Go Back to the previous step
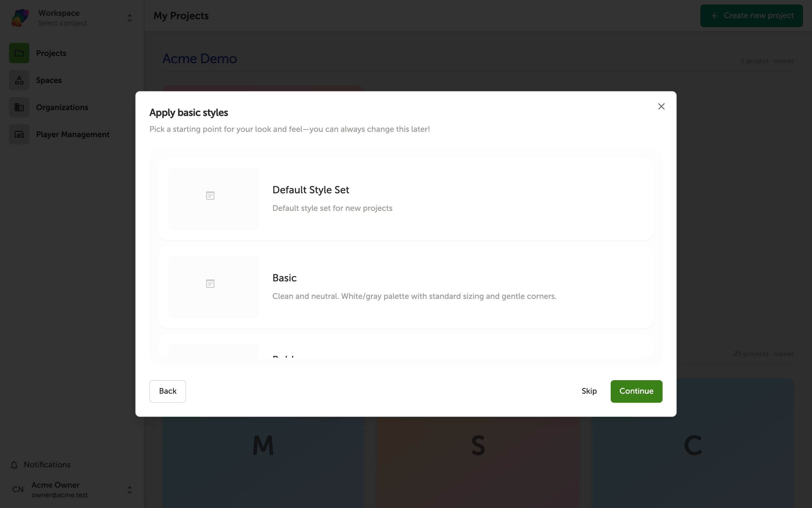 [x=167, y=391]
